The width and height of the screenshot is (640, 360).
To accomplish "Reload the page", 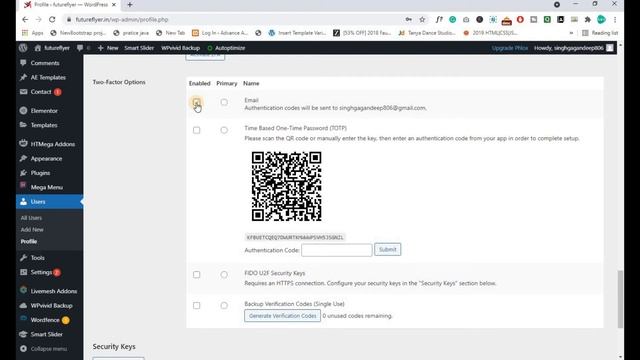I will click(52, 20).
